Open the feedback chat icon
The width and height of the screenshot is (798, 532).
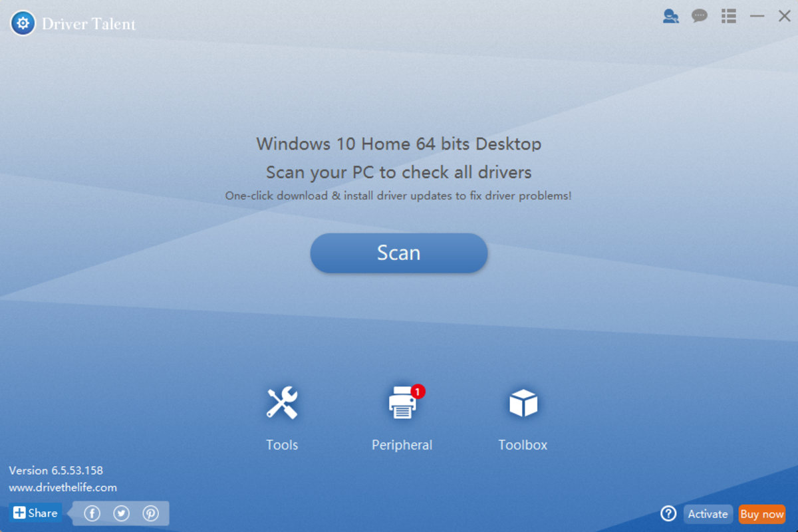click(700, 16)
